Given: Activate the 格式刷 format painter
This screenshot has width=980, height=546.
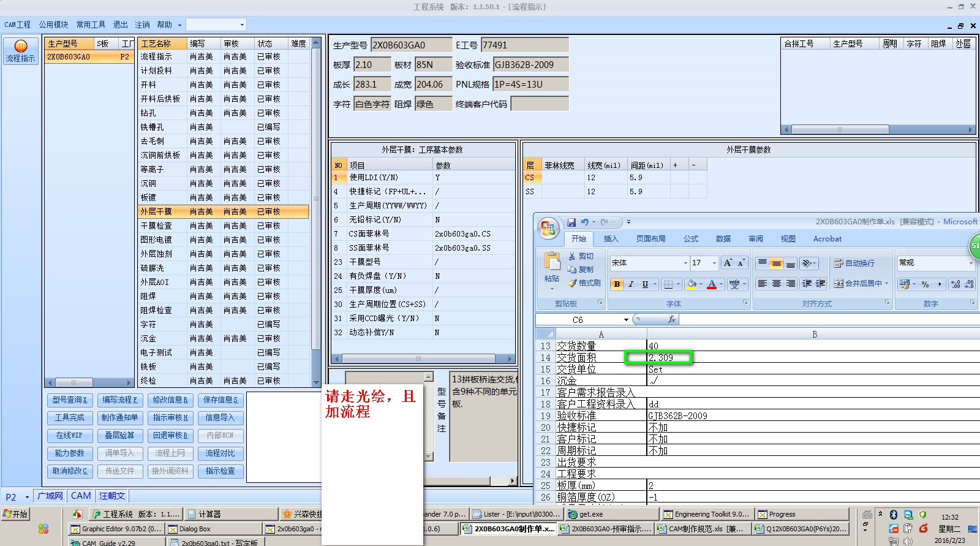Looking at the screenshot, I should [x=584, y=283].
